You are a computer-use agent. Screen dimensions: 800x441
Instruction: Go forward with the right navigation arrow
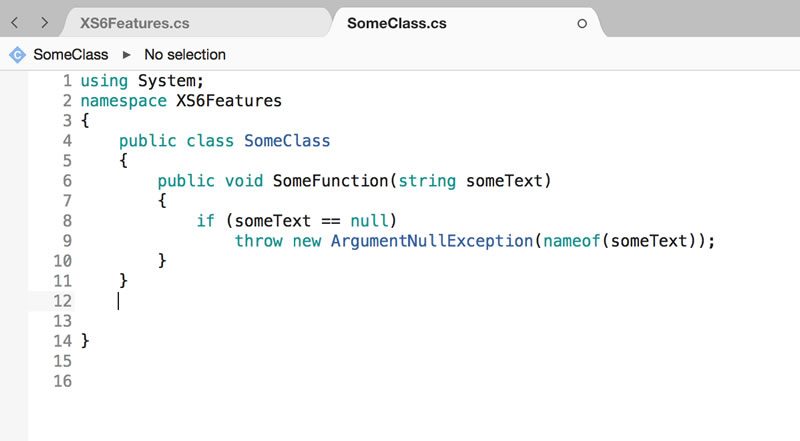(x=44, y=22)
